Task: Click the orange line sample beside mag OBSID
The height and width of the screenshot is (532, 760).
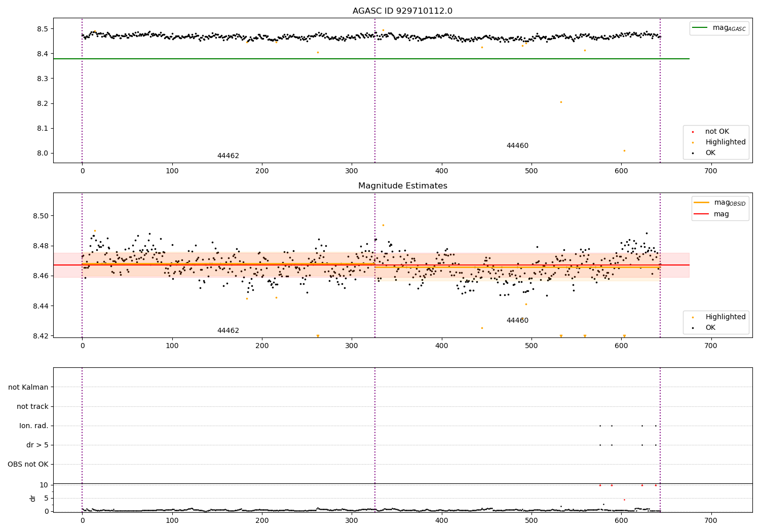Action: tap(701, 203)
